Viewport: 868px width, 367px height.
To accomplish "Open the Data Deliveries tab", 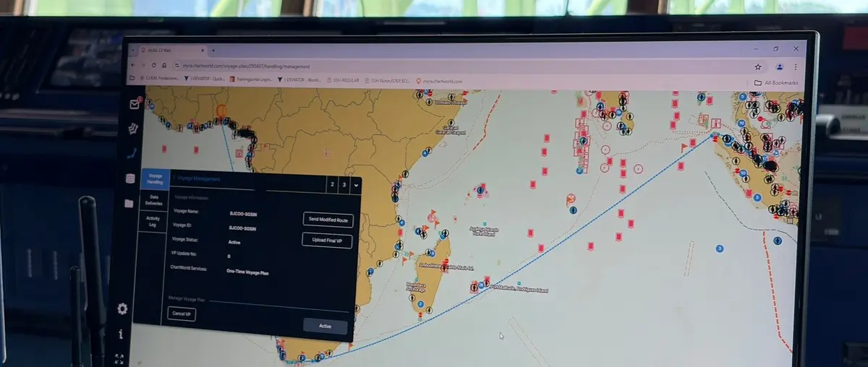I will click(x=153, y=200).
